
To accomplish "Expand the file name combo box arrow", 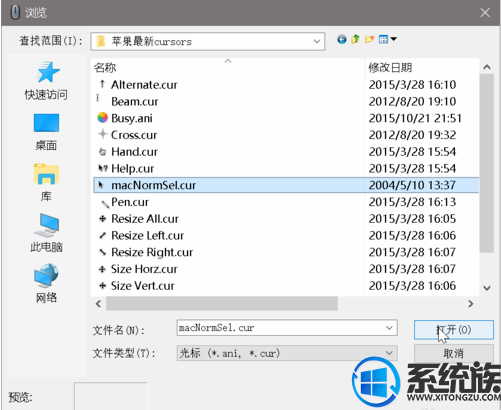I will pos(389,328).
